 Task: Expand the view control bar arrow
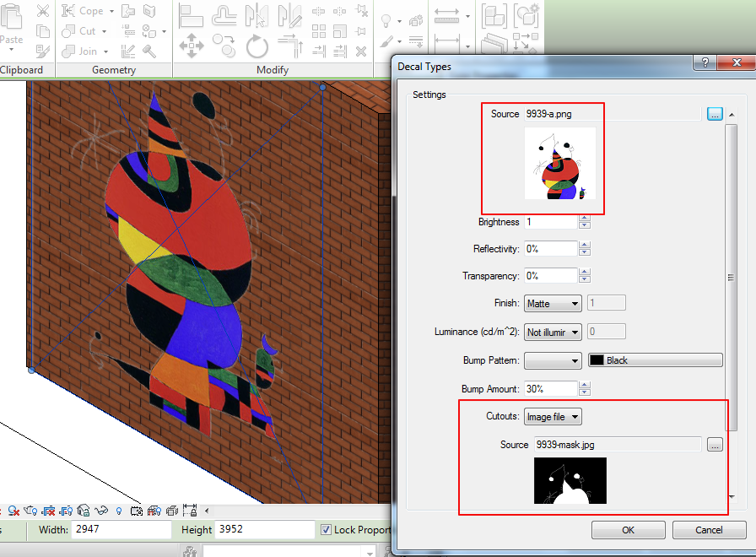click(x=207, y=511)
